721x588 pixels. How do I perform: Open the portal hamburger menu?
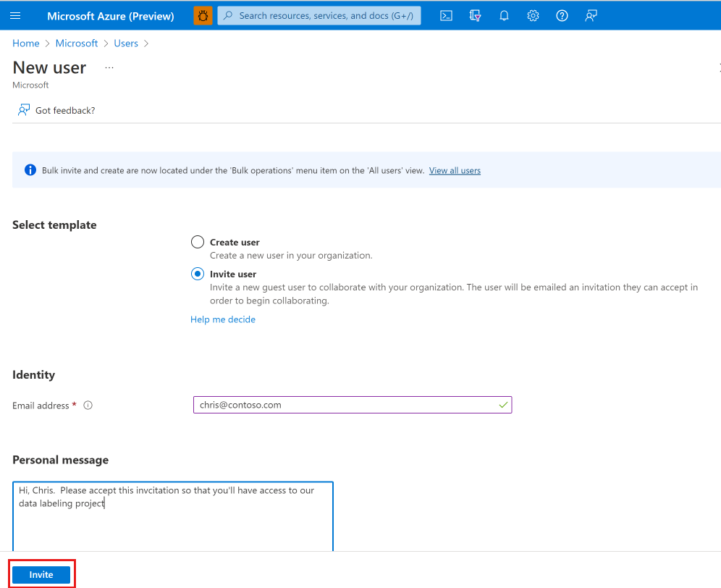click(15, 15)
